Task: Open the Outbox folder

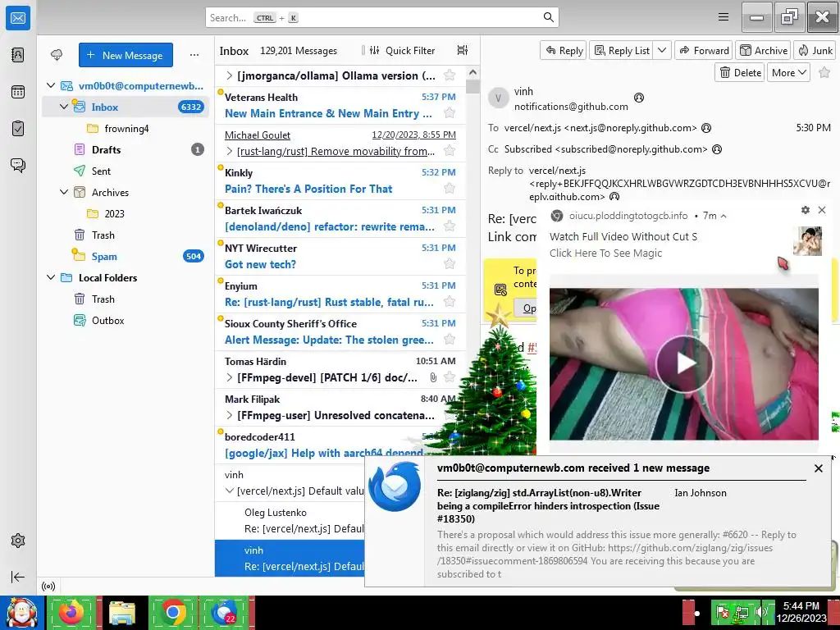Action: (107, 321)
